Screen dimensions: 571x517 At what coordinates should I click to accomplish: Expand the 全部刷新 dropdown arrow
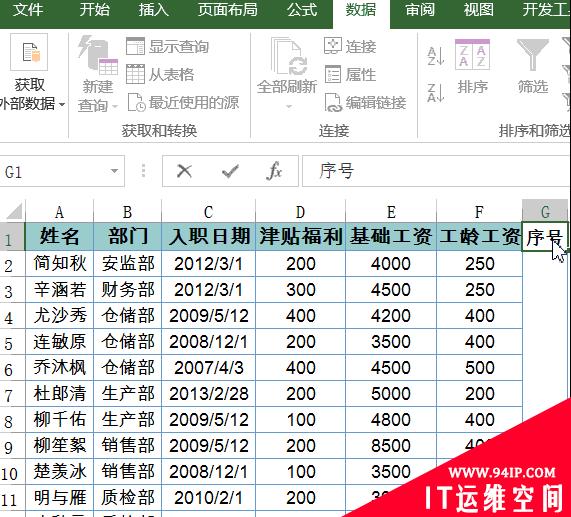click(x=289, y=107)
